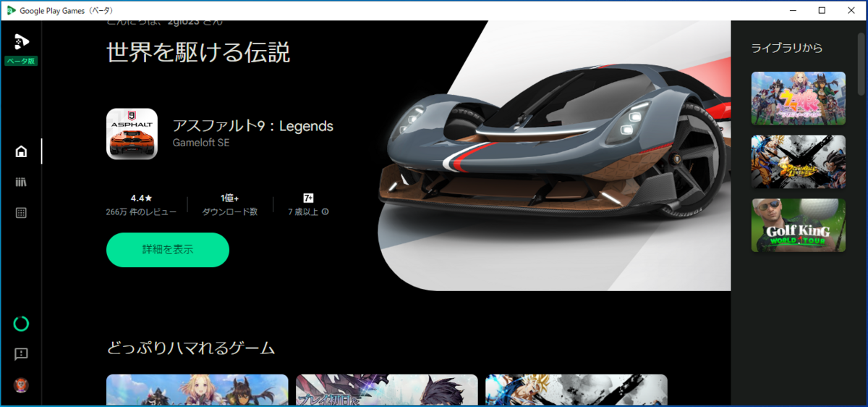868x407 pixels.
Task: Click the Gameloft SE developer name
Action: pyautogui.click(x=201, y=143)
